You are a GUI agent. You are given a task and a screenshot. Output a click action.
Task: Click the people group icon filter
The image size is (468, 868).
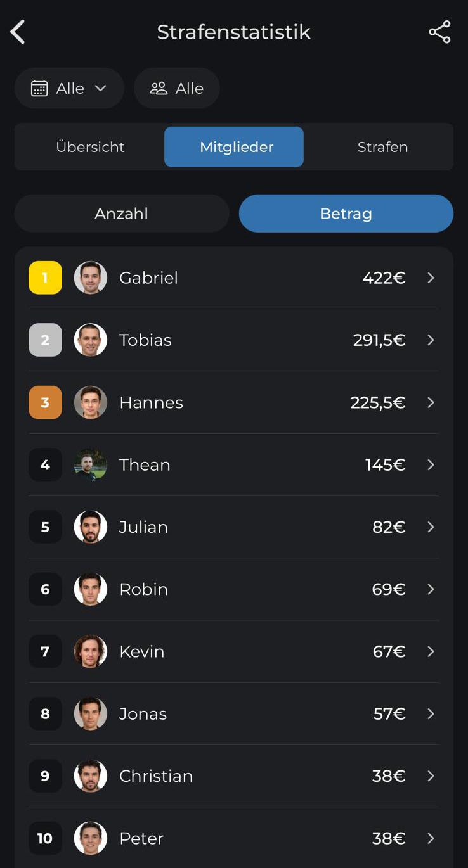[159, 88]
